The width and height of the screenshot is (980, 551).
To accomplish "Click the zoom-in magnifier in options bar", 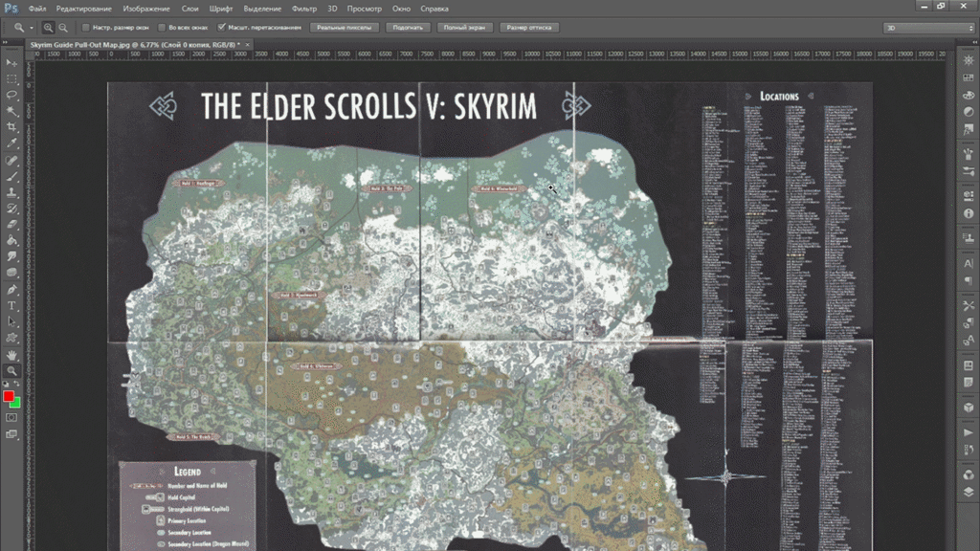I will point(48,28).
